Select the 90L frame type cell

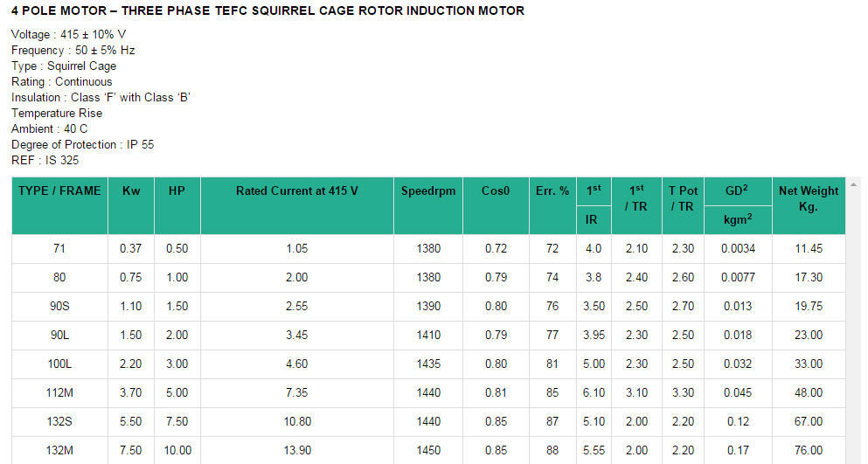tap(59, 336)
